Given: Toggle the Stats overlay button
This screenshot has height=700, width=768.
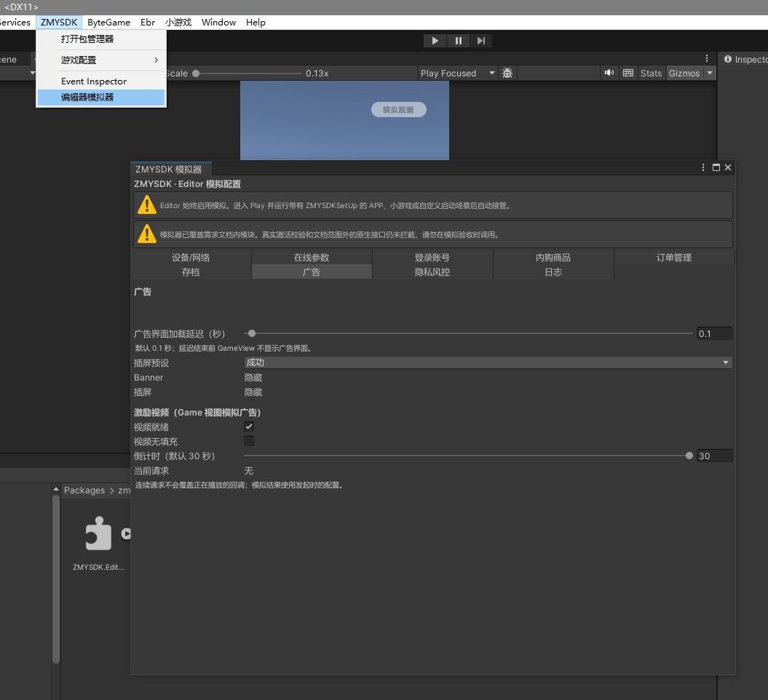Looking at the screenshot, I should (651, 73).
